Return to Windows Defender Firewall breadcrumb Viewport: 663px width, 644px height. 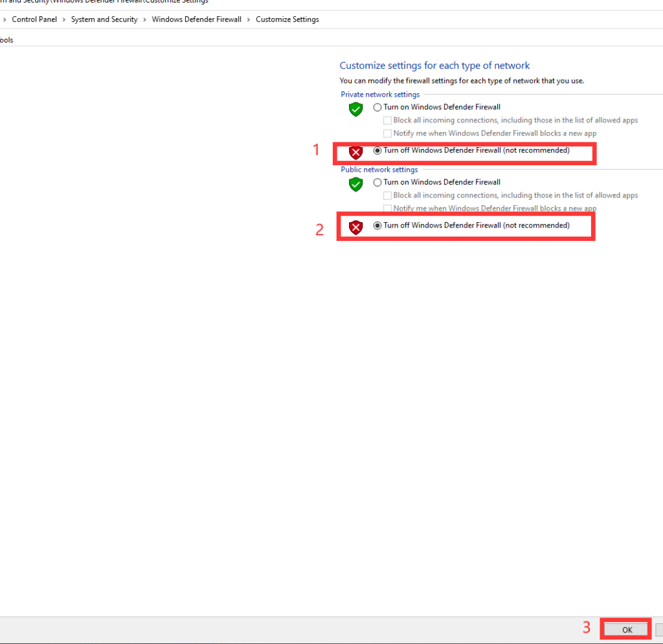coord(196,19)
